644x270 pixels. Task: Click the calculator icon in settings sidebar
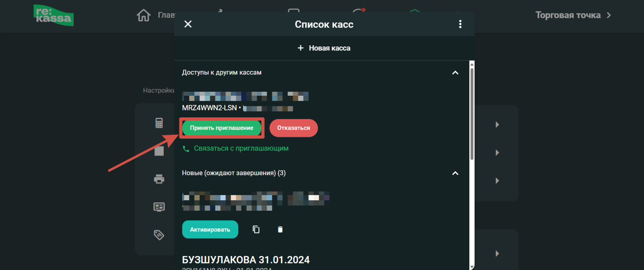159,123
